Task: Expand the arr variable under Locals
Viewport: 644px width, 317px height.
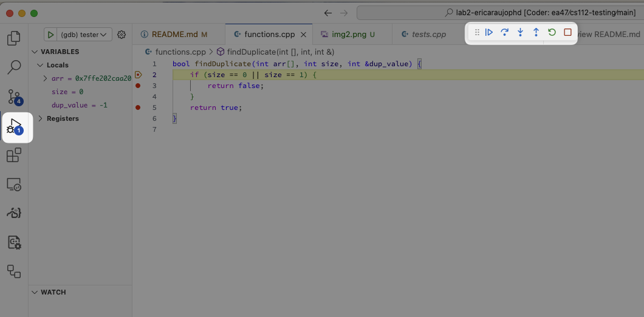Action: [x=46, y=78]
